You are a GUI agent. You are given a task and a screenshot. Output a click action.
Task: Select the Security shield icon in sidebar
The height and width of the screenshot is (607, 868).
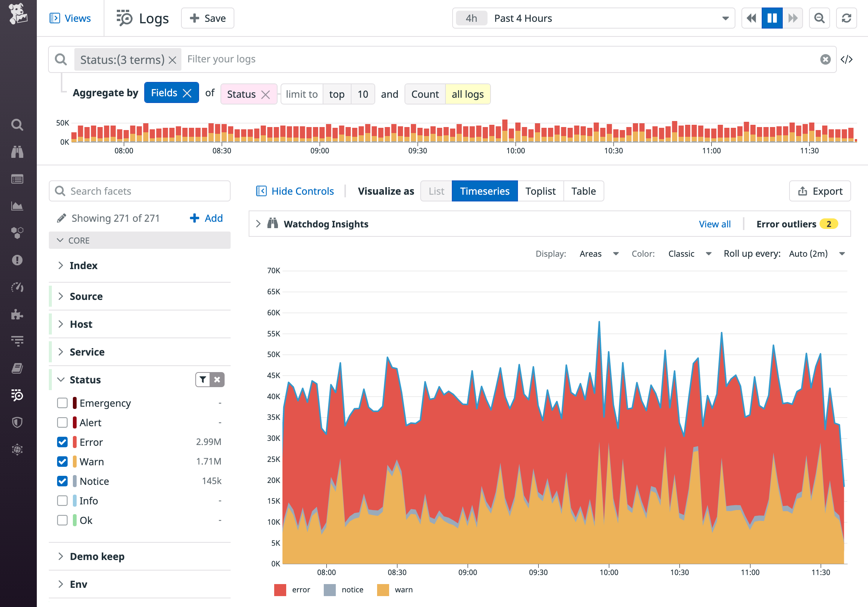[x=18, y=422]
